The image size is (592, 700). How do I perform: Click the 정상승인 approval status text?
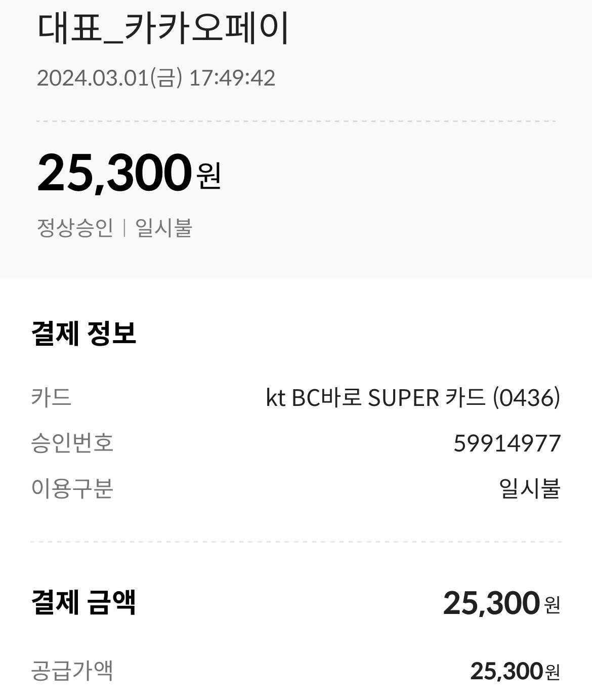pyautogui.click(x=75, y=227)
